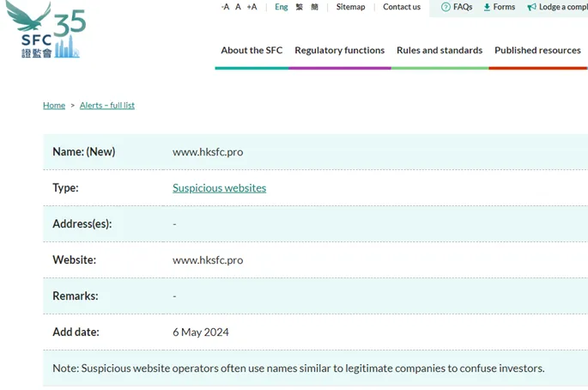Screen dimensions: 588x390
Task: Click the Lodge a complaint megaphone icon
Action: (531, 7)
